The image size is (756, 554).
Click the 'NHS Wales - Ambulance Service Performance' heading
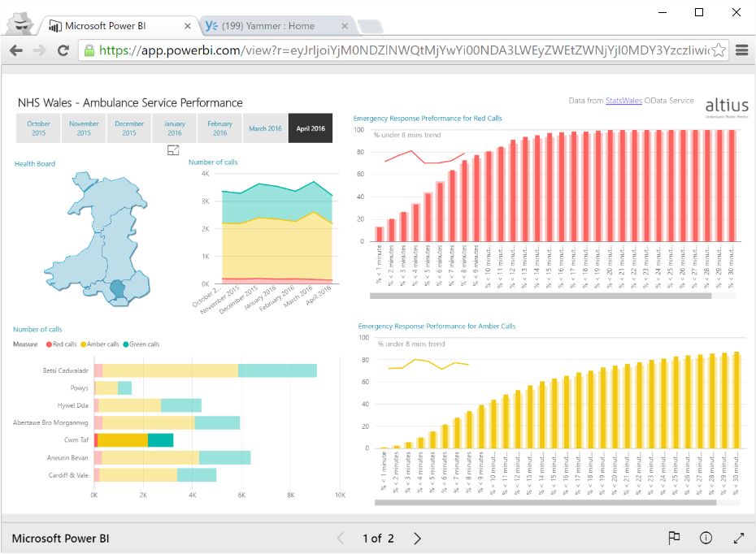click(130, 102)
